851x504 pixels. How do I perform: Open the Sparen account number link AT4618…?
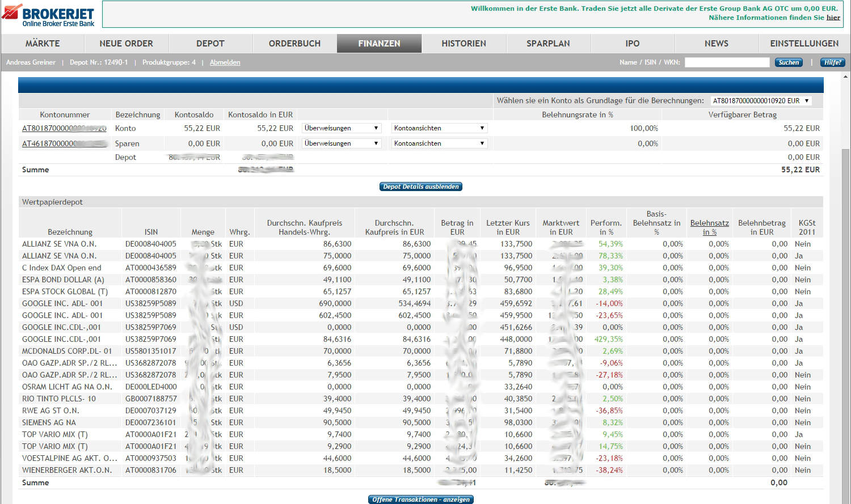[x=64, y=144]
